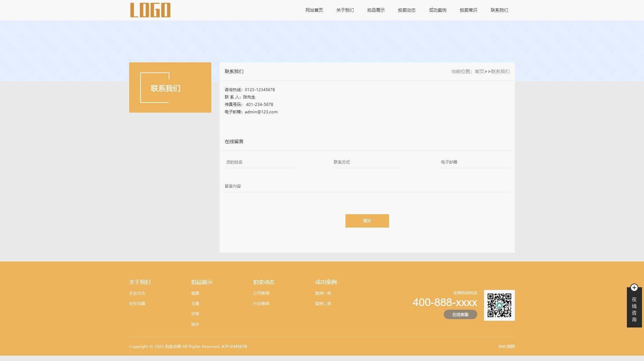Click 首页 in the breadcrumb
The height and width of the screenshot is (361, 644).
(479, 71)
